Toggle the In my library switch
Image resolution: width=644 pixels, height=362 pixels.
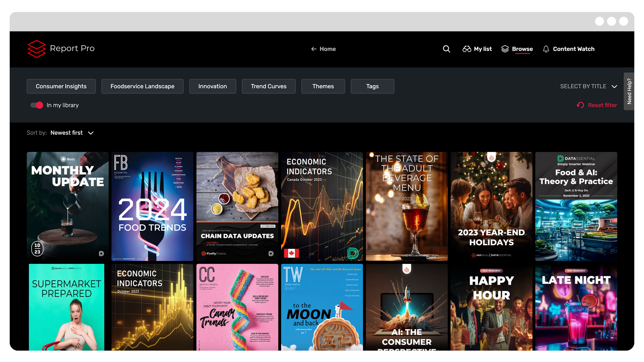[x=37, y=105]
